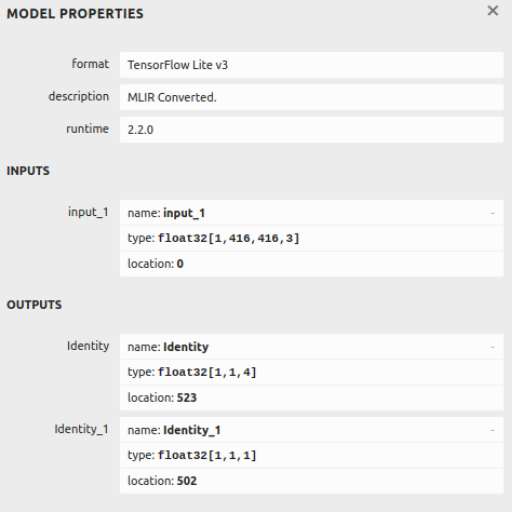Image resolution: width=512 pixels, height=512 pixels.
Task: Click the input type float32[1,416,416,3] row
Action: pos(312,238)
